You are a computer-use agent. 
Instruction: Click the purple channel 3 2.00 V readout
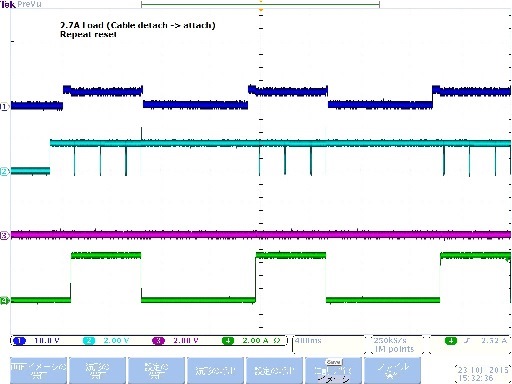(x=186, y=341)
